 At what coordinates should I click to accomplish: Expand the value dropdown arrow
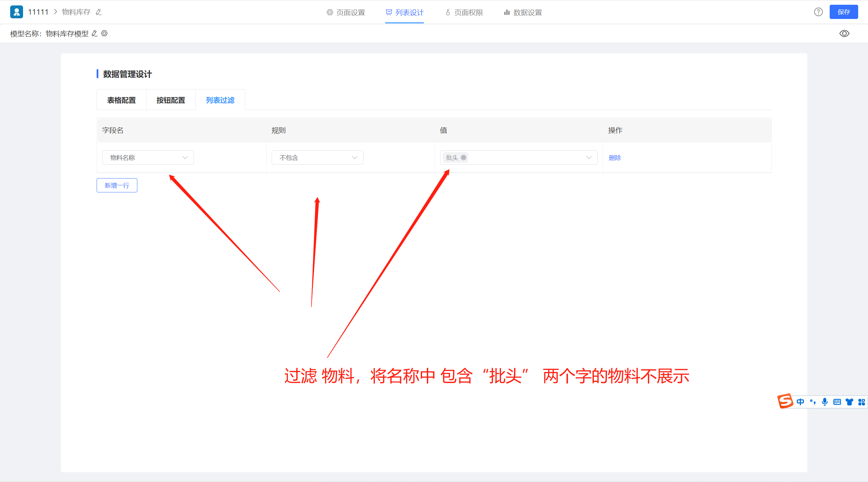(x=589, y=158)
